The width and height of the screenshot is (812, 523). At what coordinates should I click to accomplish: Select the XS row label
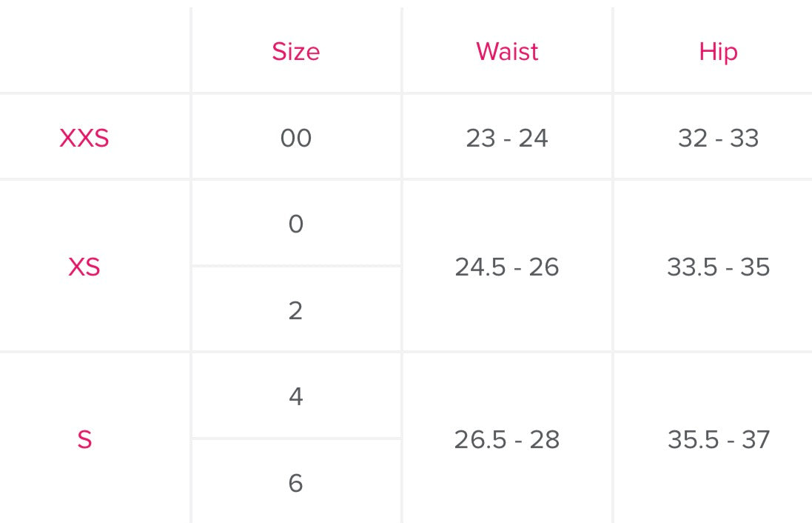[84, 267]
